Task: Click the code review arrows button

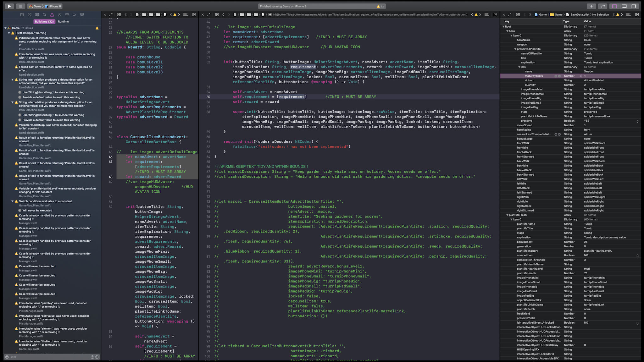Action: (602, 6)
